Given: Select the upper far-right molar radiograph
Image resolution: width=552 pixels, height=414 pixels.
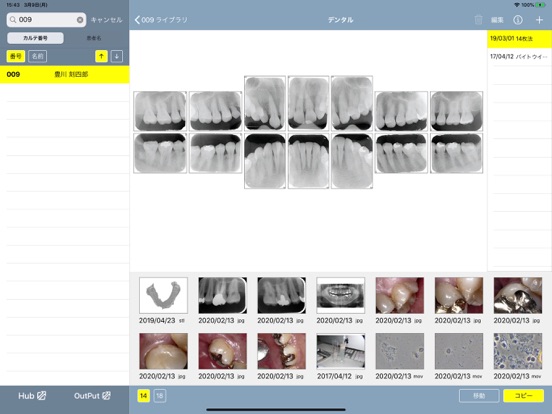Looking at the screenshot, I should pos(456,111).
